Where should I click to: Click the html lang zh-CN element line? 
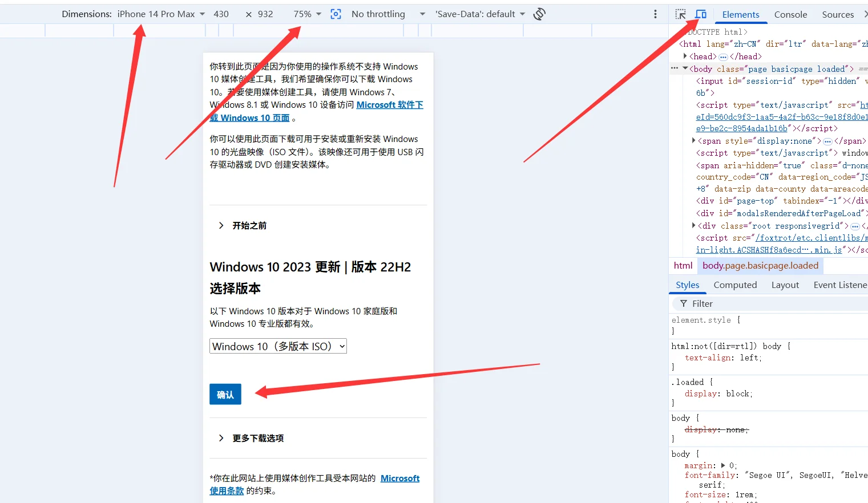pos(773,44)
